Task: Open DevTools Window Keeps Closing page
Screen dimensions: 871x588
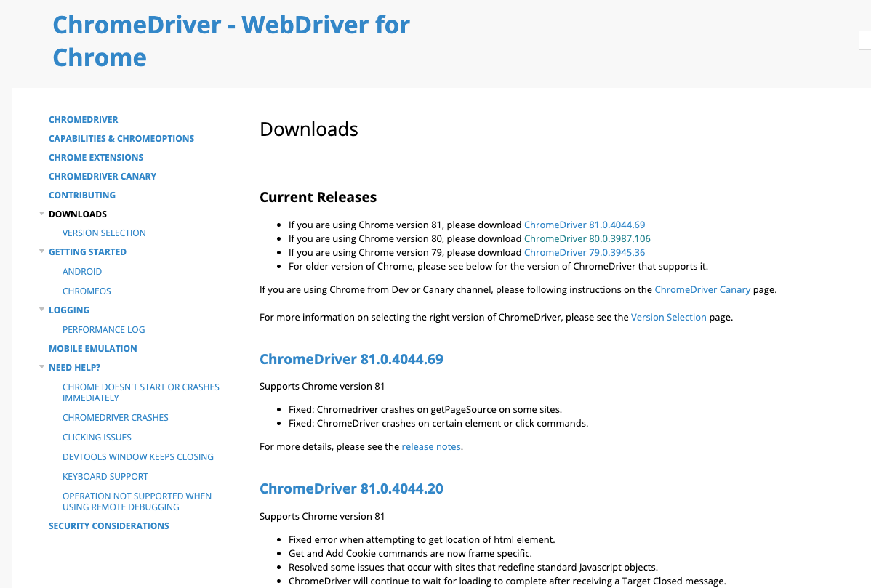Action: [x=137, y=457]
